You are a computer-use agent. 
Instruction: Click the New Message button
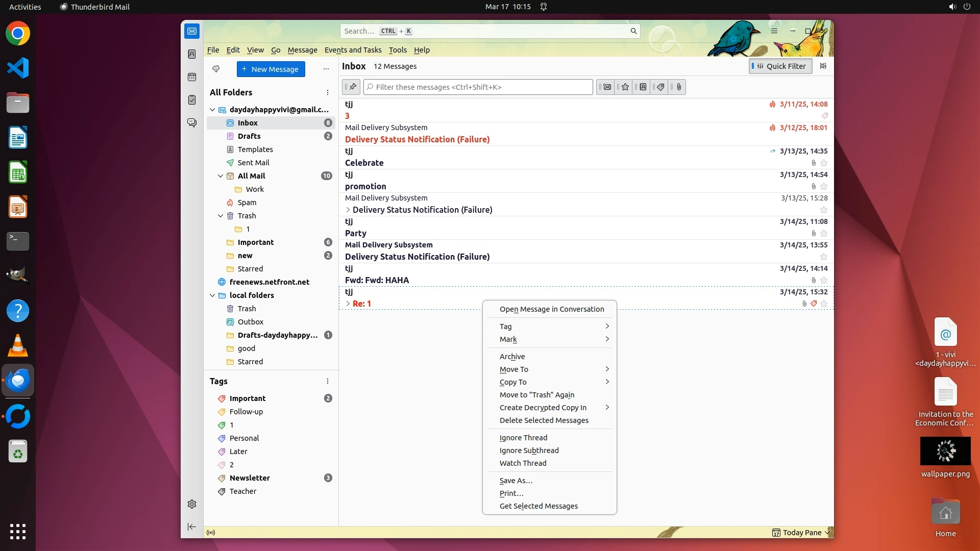[x=271, y=69]
